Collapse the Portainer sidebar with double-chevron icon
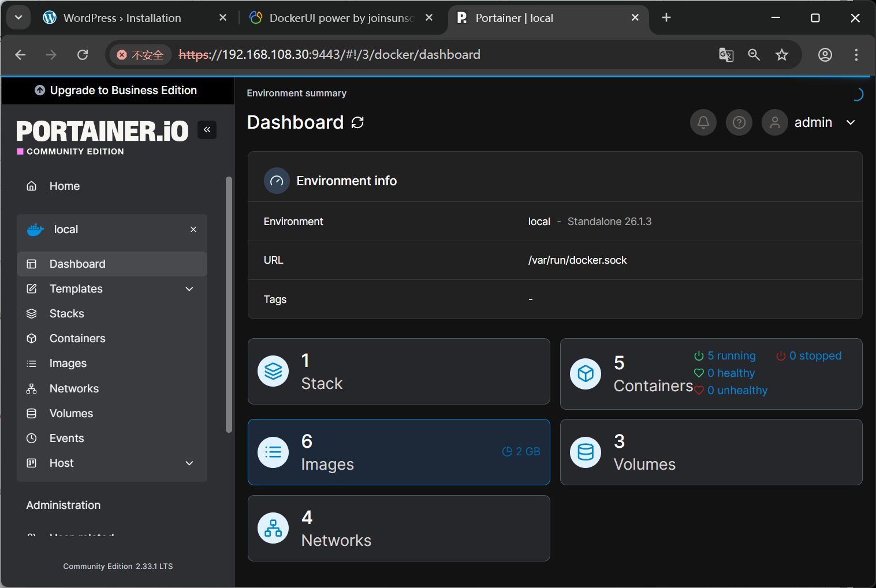 coord(207,130)
